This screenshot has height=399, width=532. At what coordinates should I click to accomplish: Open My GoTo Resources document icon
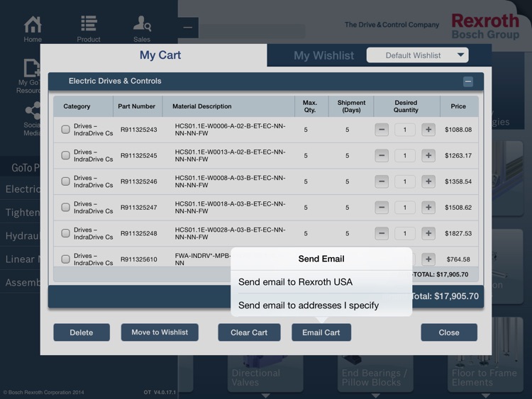[x=31, y=67]
